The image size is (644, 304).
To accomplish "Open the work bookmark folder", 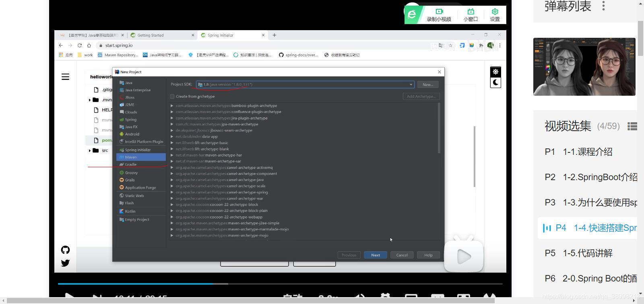I will pyautogui.click(x=85, y=55).
